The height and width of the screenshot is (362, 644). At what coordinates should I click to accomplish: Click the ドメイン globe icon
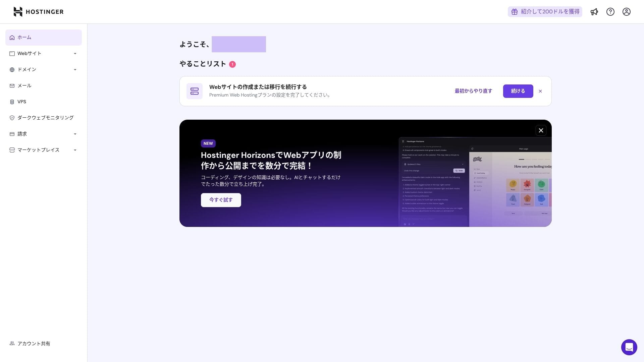coord(12,70)
